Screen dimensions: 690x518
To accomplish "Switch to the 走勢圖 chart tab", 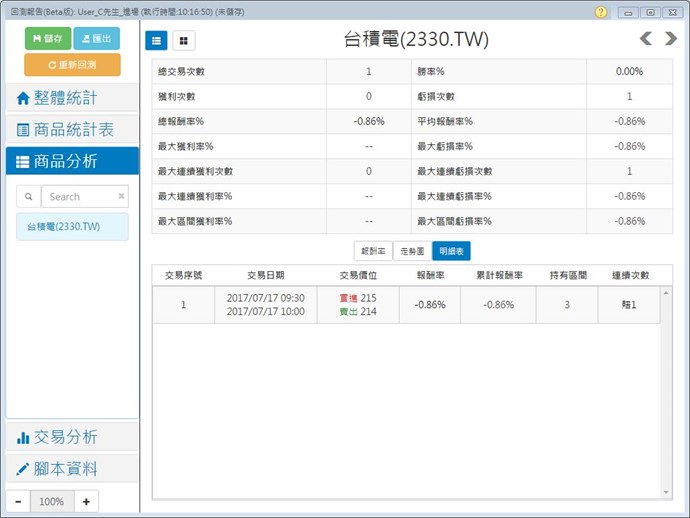I will pyautogui.click(x=411, y=251).
